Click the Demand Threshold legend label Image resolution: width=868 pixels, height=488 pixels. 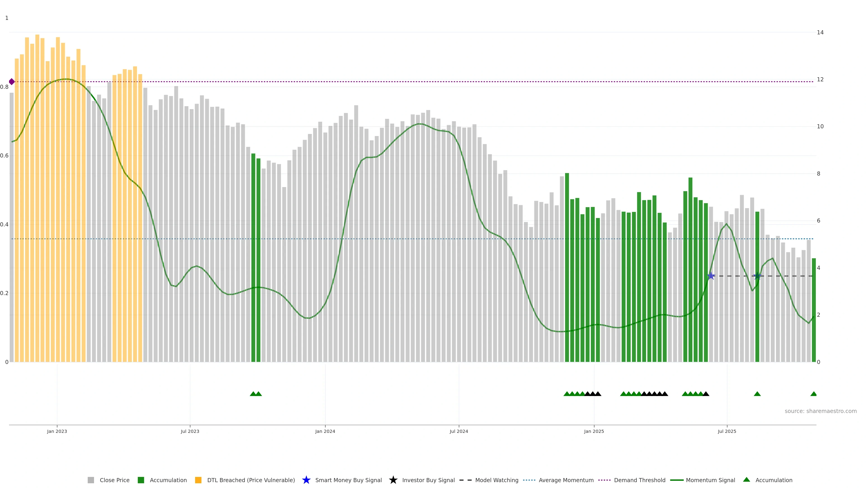[x=639, y=480]
